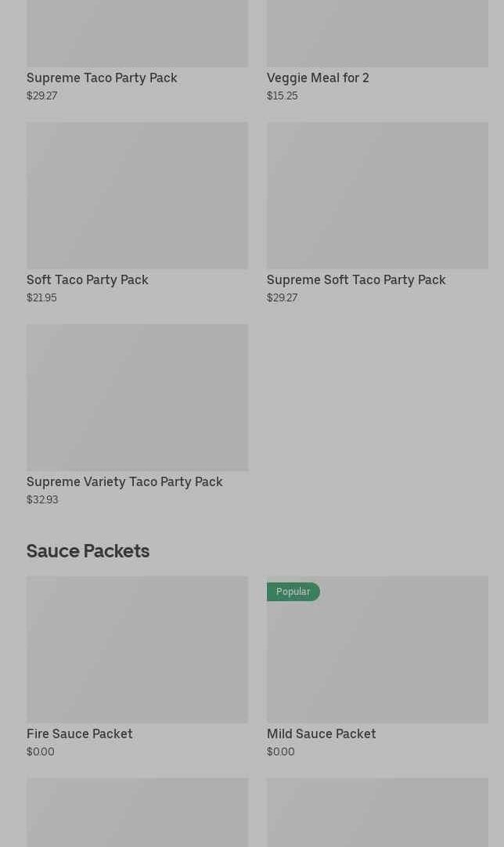
Task: Select the Soft Taco Party Pack title
Action: (x=88, y=279)
